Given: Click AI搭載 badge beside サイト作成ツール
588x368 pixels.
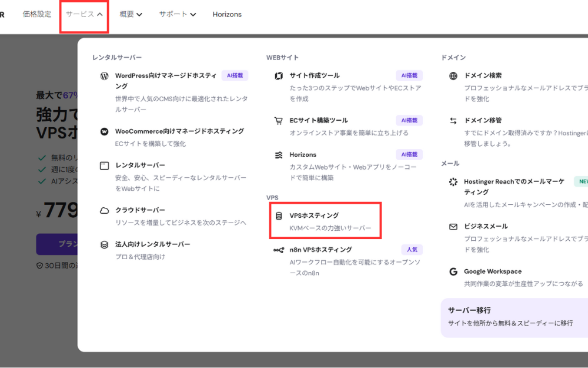Looking at the screenshot, I should [x=409, y=75].
